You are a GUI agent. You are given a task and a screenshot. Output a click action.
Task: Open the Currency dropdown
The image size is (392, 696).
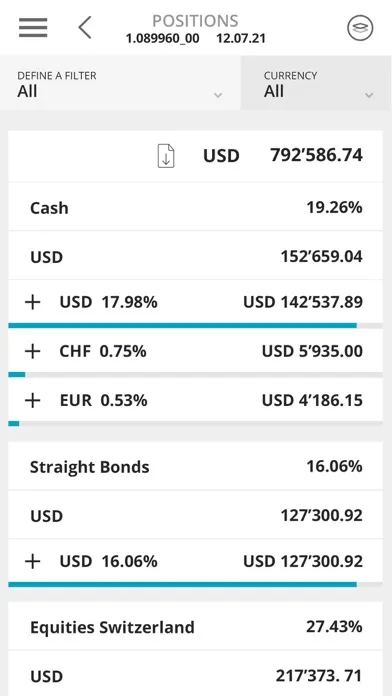click(316, 83)
